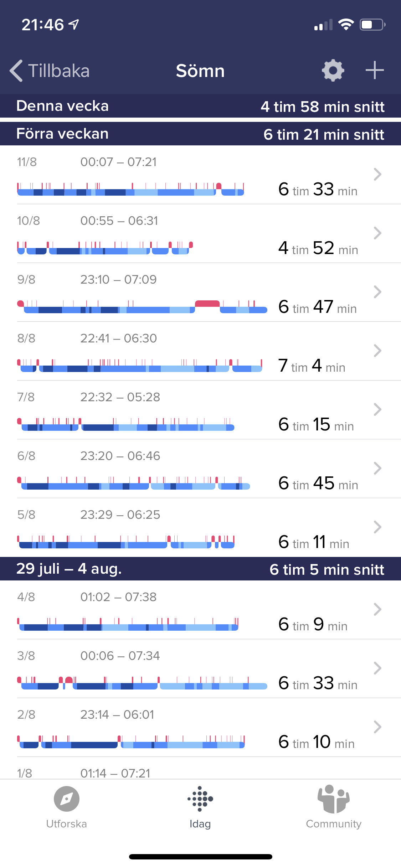Select the Idag Fitbit dots icon
The image size is (401, 868).
click(x=200, y=799)
